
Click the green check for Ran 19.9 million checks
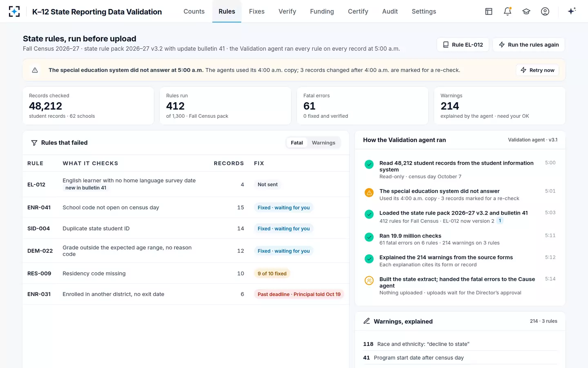tap(369, 237)
